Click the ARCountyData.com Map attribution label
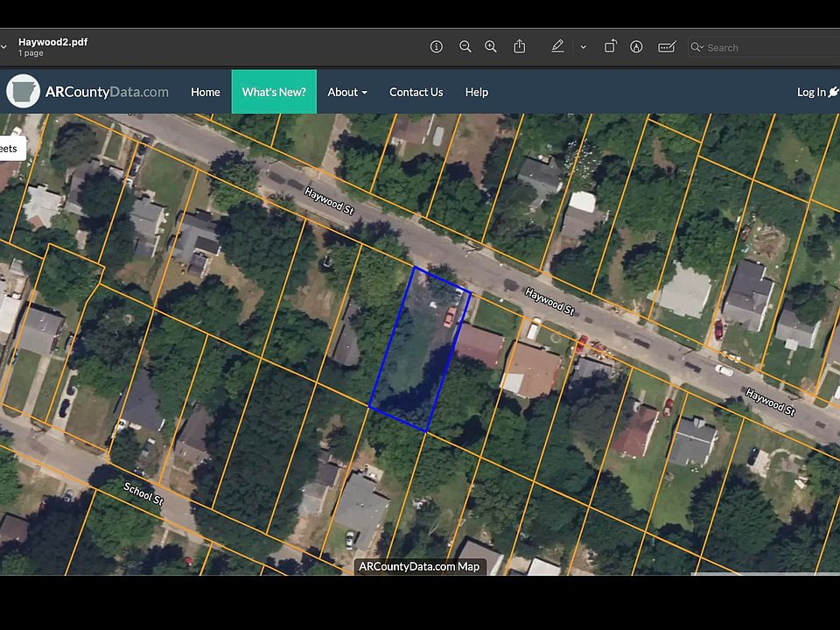 pos(419,566)
